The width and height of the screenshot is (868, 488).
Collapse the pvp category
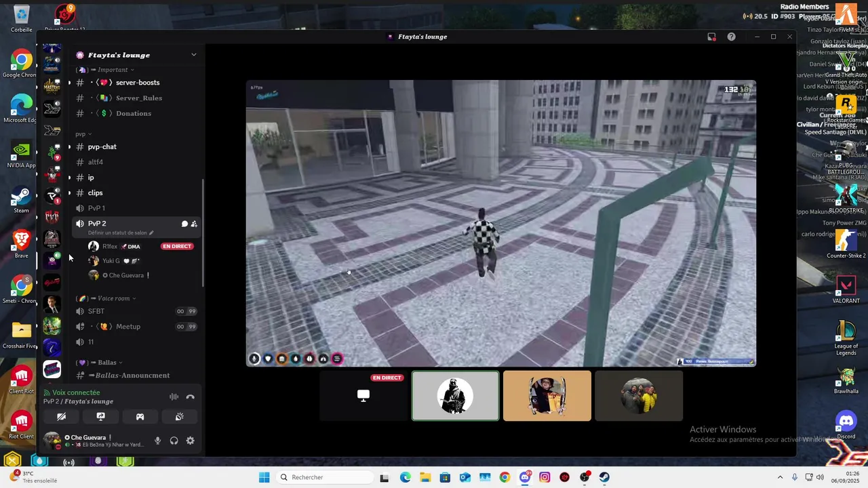click(83, 134)
